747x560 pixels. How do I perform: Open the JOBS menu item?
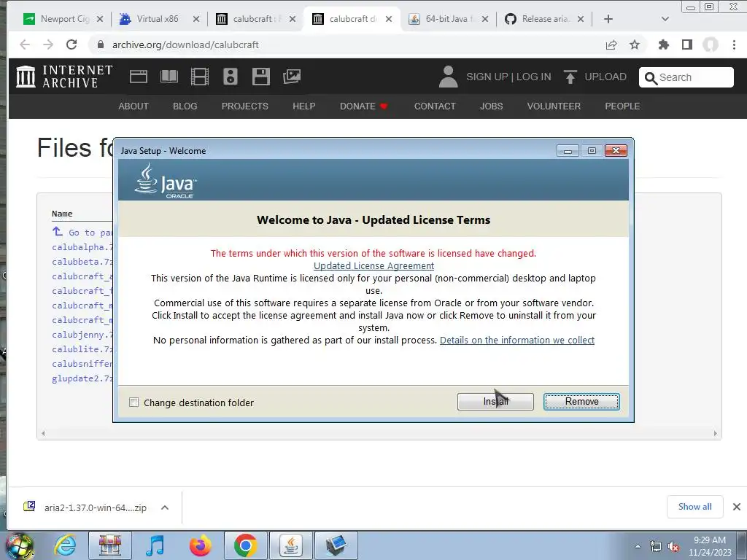point(491,106)
